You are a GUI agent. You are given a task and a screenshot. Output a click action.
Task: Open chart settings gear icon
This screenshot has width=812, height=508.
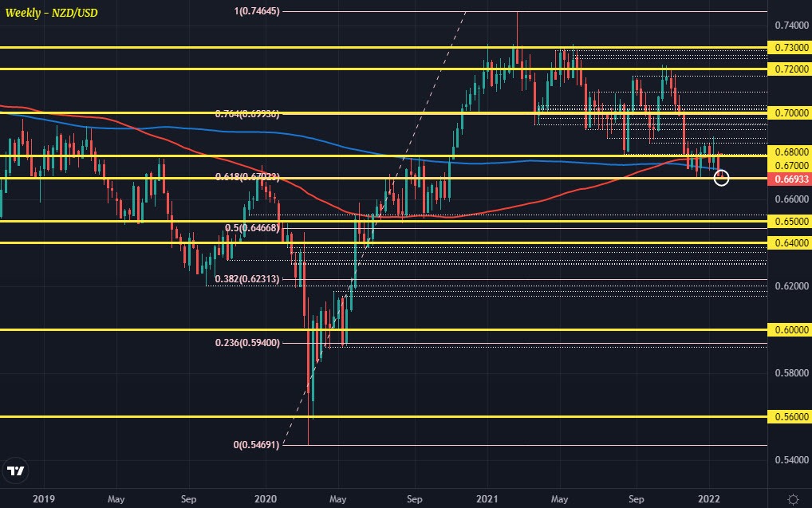792,498
